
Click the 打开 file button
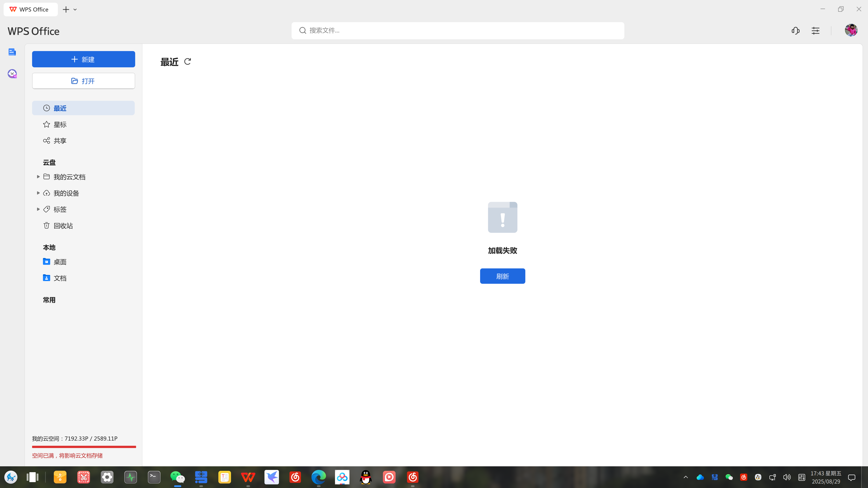pyautogui.click(x=84, y=81)
